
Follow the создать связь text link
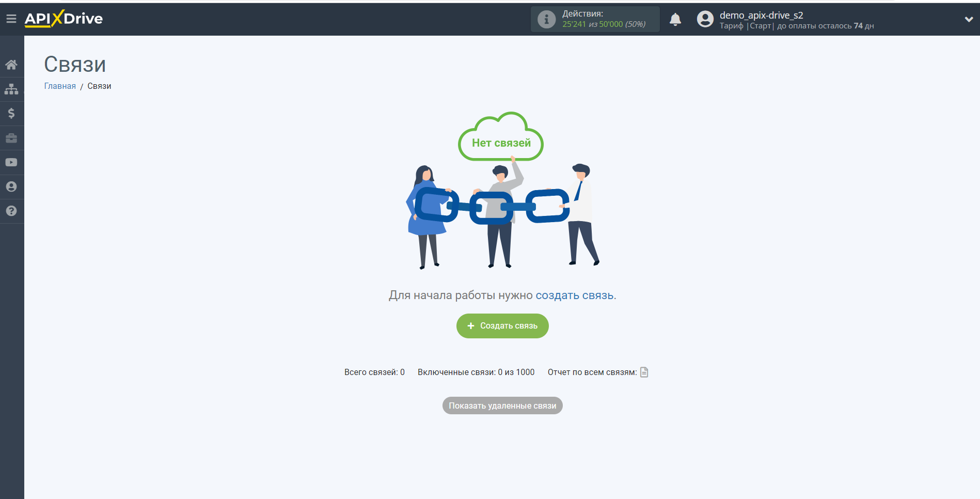[x=574, y=295]
